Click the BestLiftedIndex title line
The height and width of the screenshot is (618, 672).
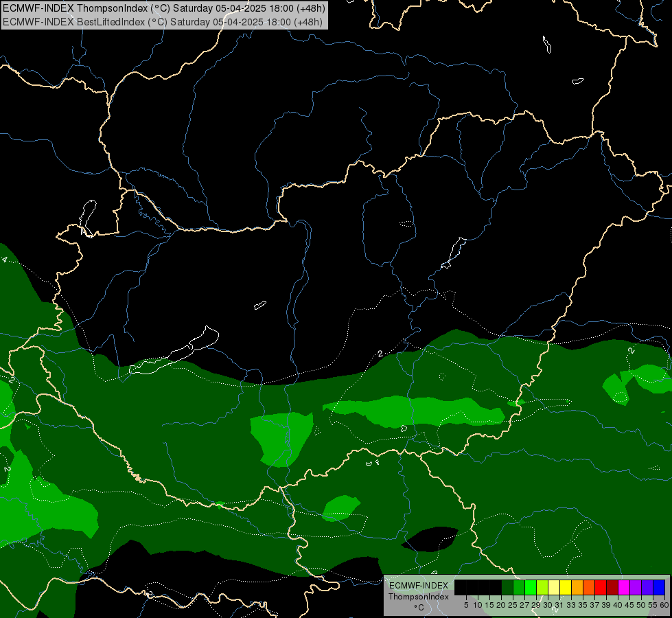[163, 22]
